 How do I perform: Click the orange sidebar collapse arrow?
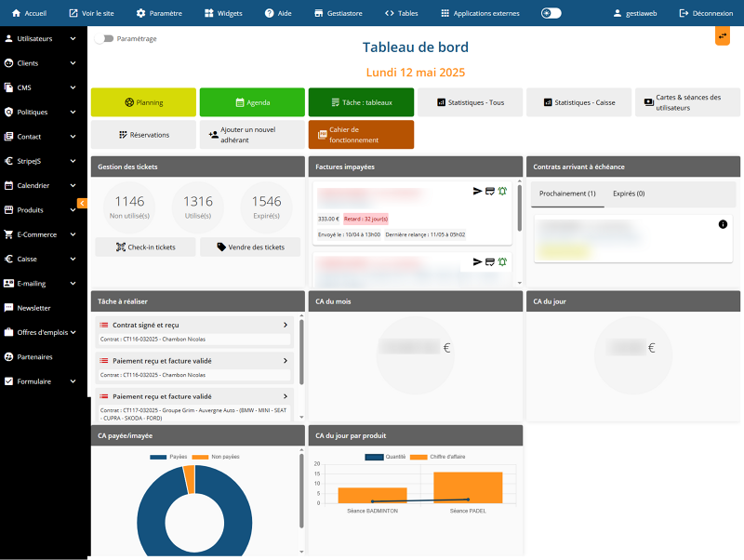tap(82, 203)
